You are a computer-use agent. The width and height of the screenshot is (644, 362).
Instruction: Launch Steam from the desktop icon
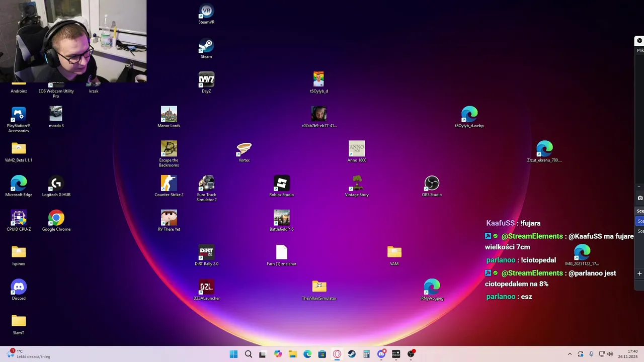pyautogui.click(x=206, y=49)
